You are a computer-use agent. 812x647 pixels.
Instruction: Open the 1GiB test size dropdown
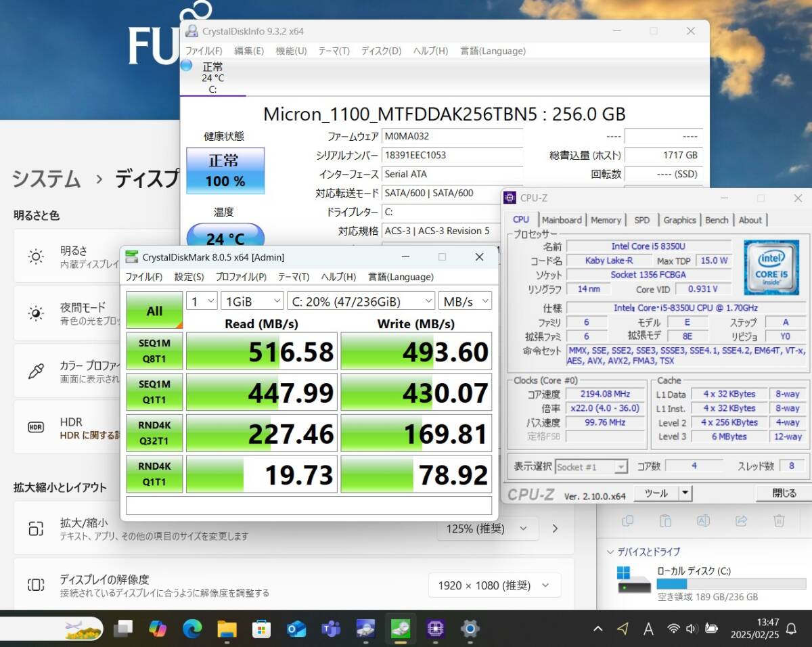coord(252,301)
